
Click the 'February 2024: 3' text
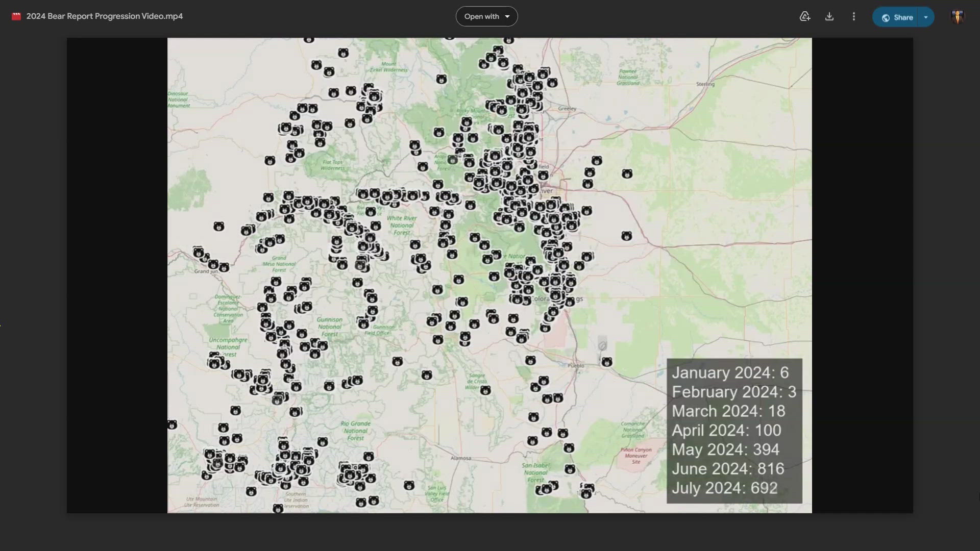click(734, 392)
